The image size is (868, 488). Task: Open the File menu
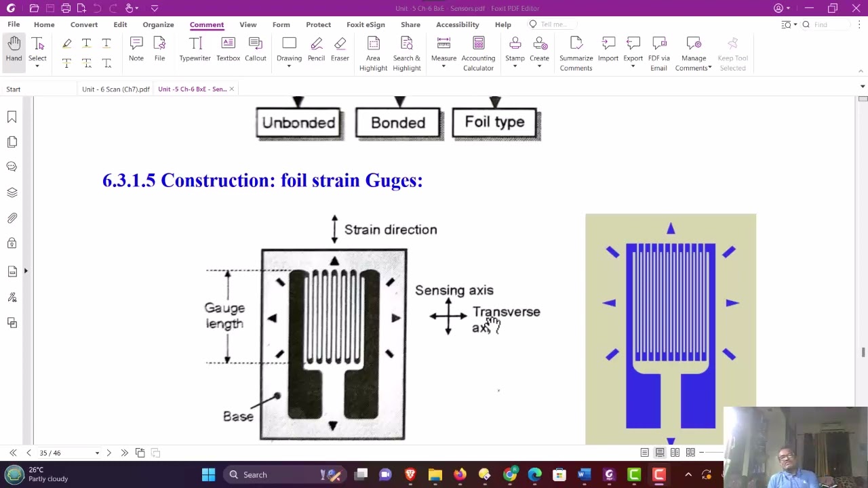(14, 24)
